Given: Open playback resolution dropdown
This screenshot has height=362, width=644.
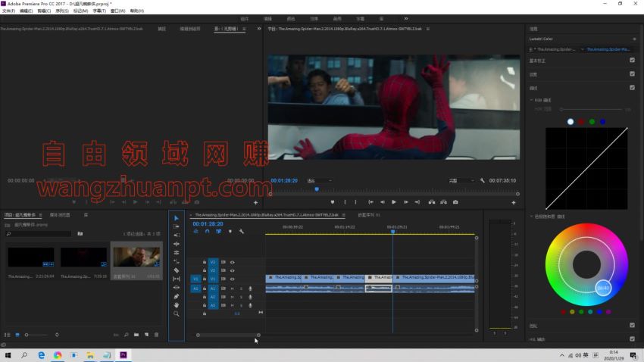Looking at the screenshot, I should click(461, 180).
